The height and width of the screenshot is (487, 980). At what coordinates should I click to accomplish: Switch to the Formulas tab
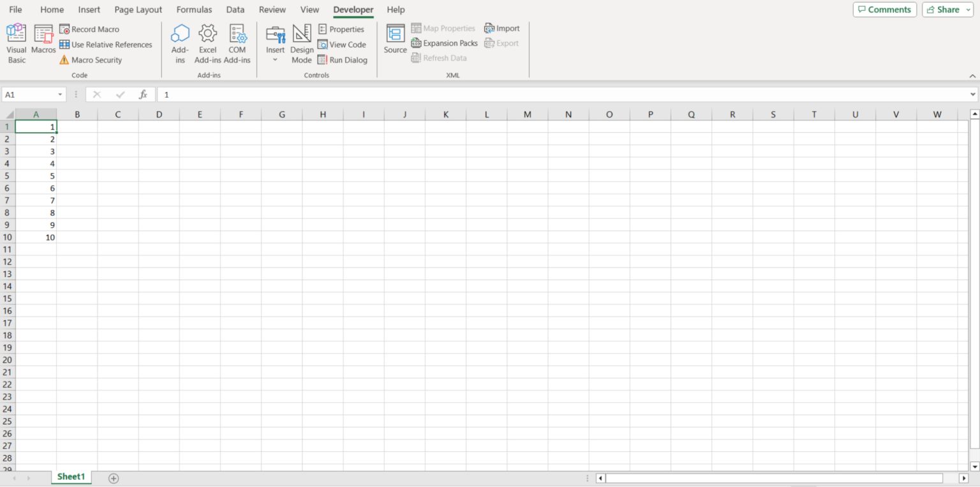(194, 10)
